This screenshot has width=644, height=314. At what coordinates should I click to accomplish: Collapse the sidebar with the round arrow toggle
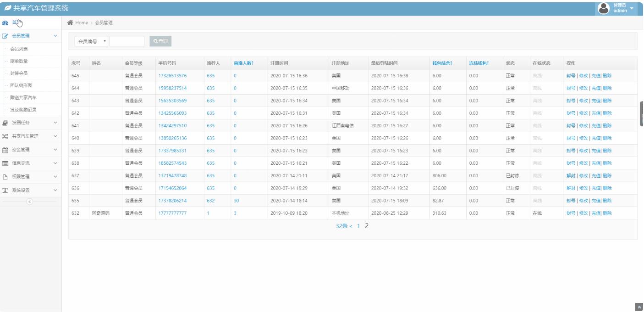(x=30, y=201)
